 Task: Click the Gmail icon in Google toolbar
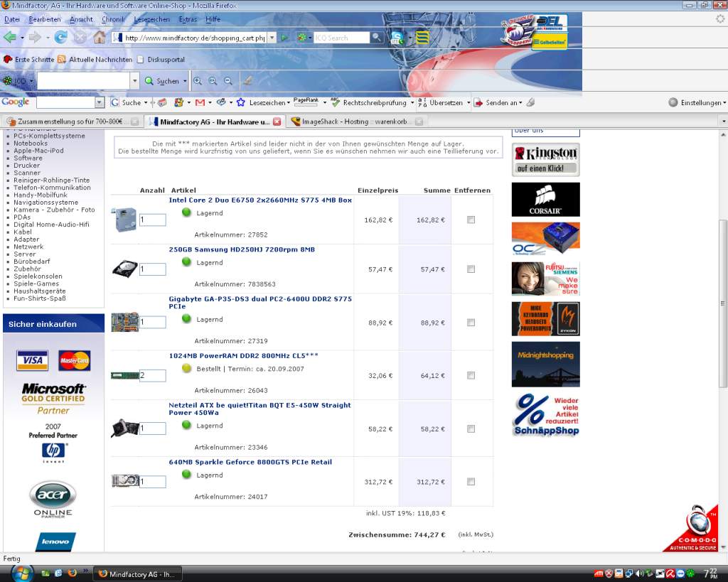(x=200, y=102)
